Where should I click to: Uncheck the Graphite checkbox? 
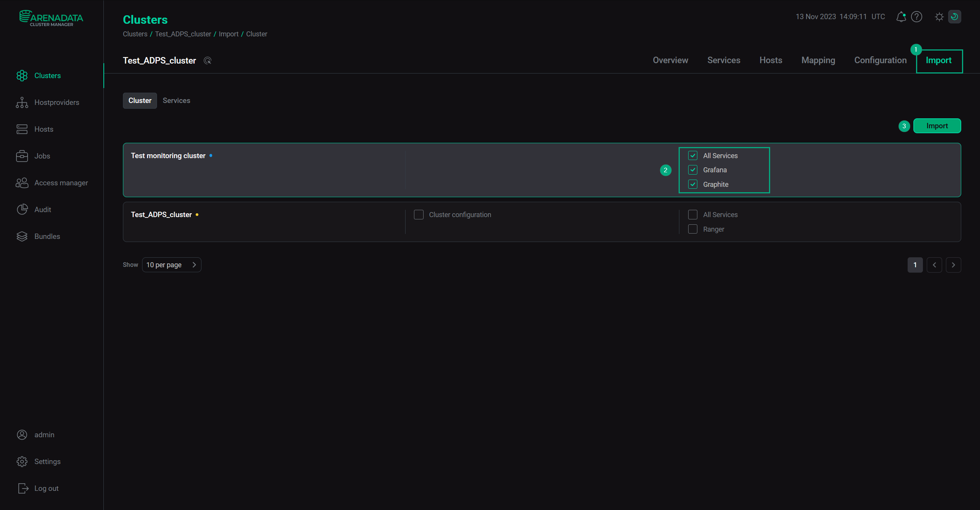click(693, 184)
